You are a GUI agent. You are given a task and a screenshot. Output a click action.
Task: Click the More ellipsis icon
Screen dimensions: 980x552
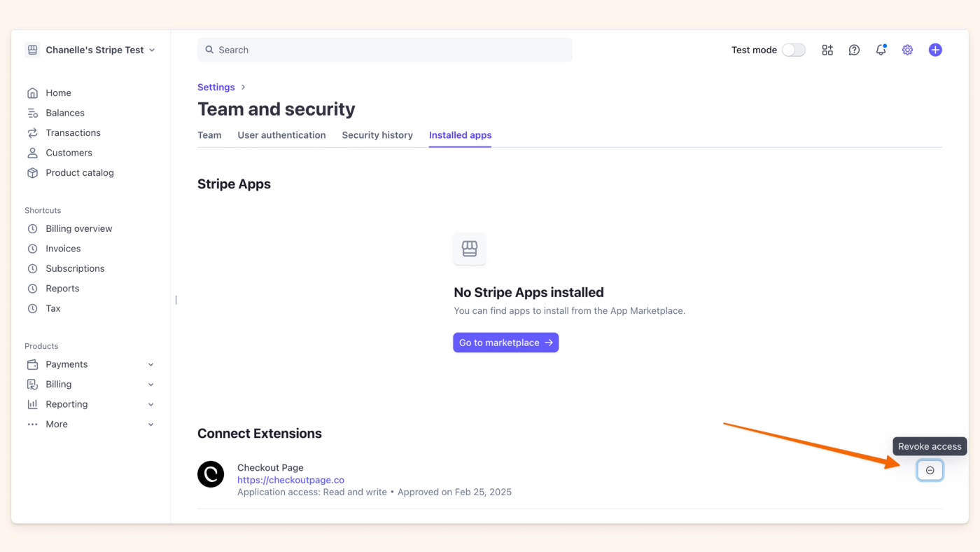point(32,425)
